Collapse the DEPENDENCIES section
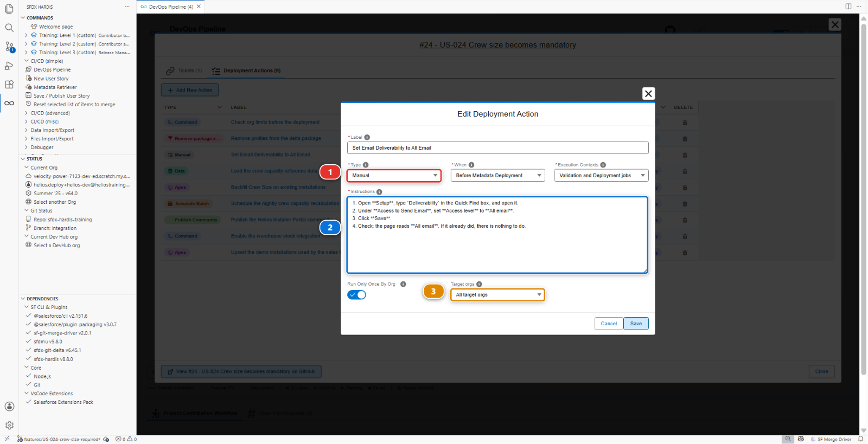The width and height of the screenshot is (868, 444). [x=42, y=299]
